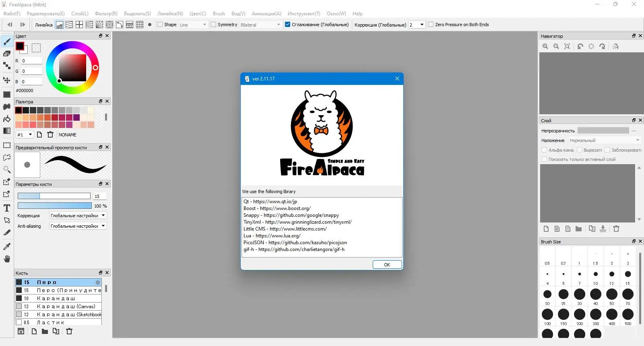Click OK in the version dialog
The height and width of the screenshot is (346, 644).
click(x=387, y=265)
